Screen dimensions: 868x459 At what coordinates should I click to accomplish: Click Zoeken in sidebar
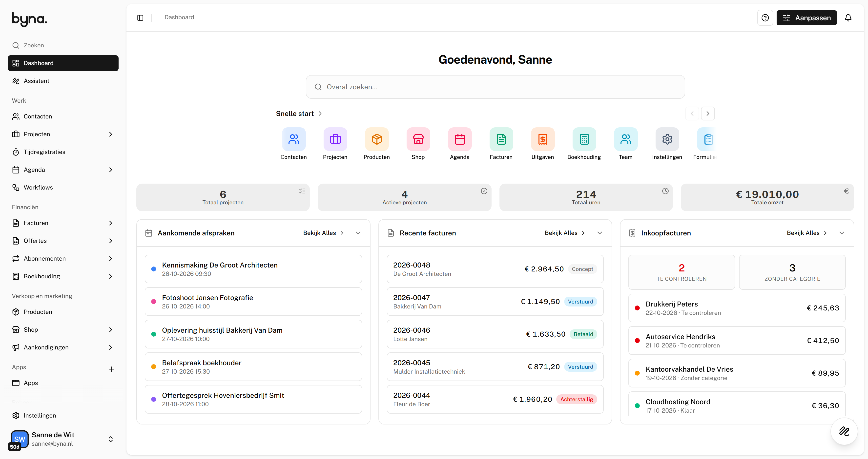pos(63,45)
